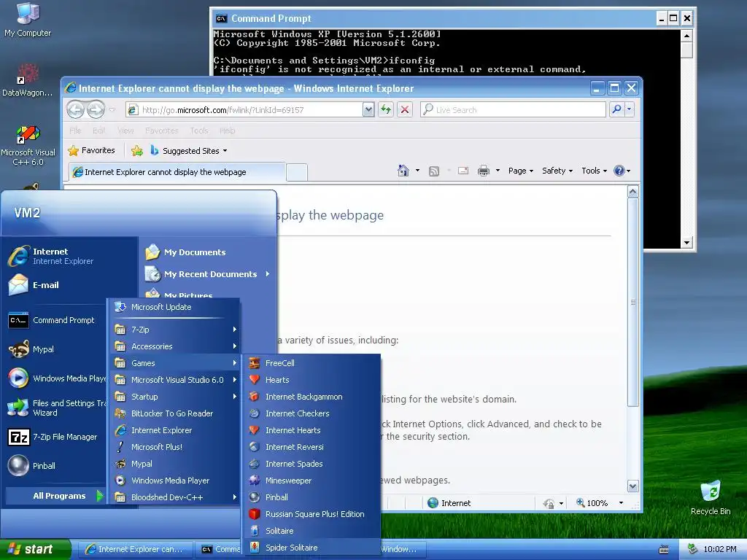Image resolution: width=747 pixels, height=560 pixels.
Task: Click the Command Prompt scrollbar down arrow
Action: click(686, 242)
